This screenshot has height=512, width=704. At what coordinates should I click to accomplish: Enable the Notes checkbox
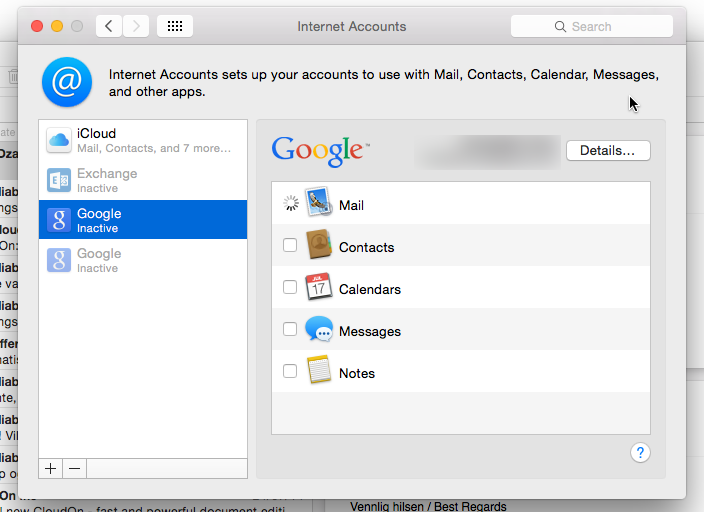click(x=290, y=371)
